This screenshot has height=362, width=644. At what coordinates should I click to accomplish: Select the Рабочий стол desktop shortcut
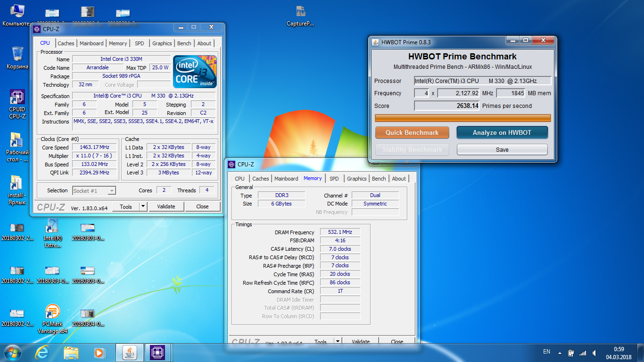pyautogui.click(x=17, y=147)
